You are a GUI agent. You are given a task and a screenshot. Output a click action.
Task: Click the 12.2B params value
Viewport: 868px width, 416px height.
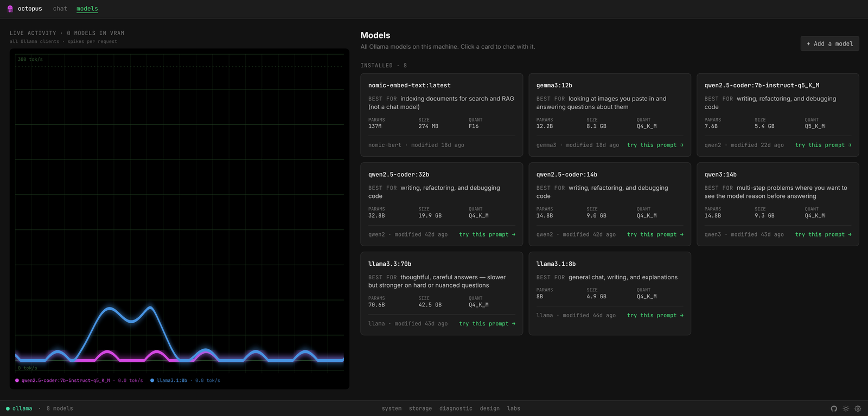click(545, 126)
